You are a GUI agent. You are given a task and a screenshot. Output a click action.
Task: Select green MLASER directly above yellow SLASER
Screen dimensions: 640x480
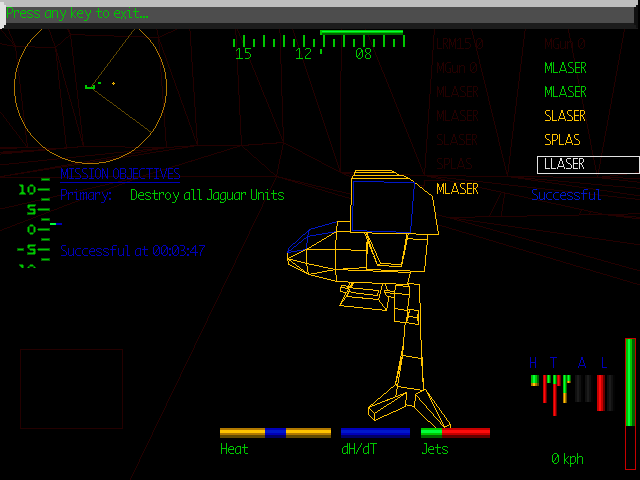click(565, 92)
